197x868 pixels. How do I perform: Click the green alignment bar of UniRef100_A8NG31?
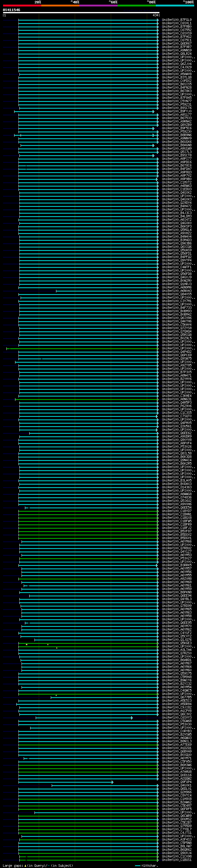87,399
